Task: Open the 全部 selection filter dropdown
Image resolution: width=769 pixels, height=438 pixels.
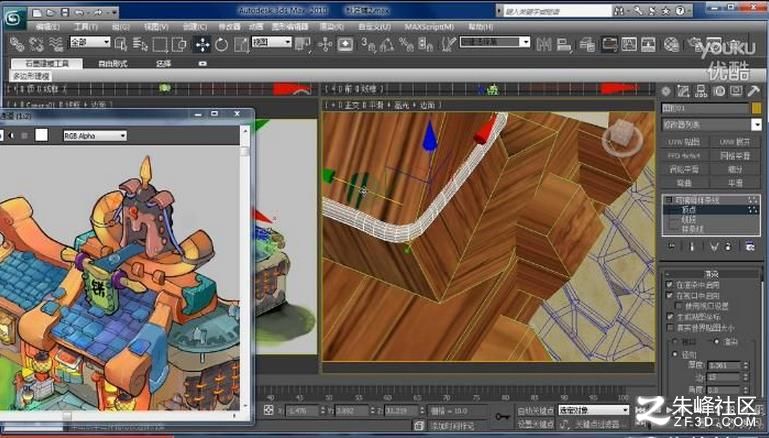Action: tap(90, 42)
